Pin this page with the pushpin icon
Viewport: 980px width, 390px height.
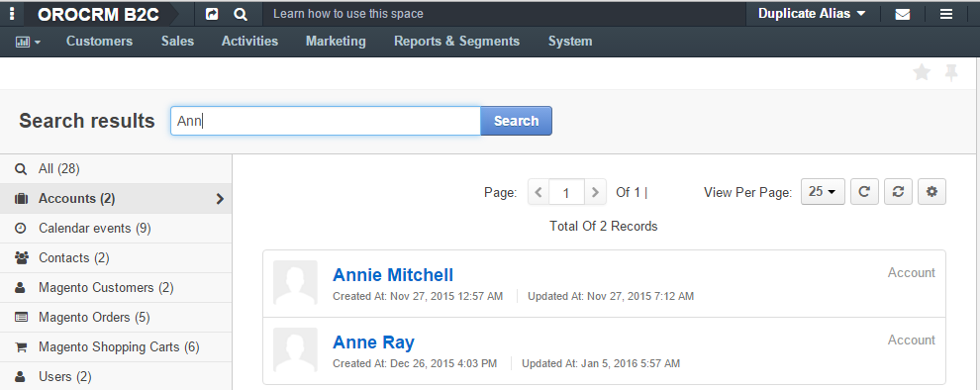951,73
